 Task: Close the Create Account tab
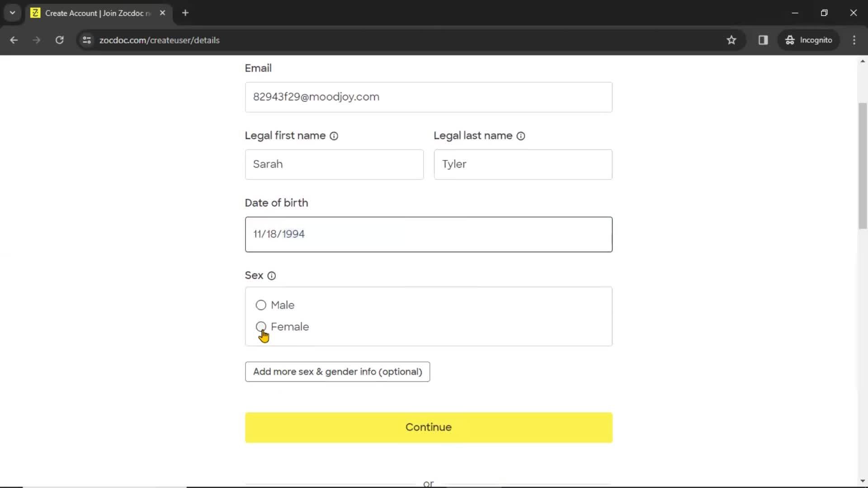pos(162,13)
